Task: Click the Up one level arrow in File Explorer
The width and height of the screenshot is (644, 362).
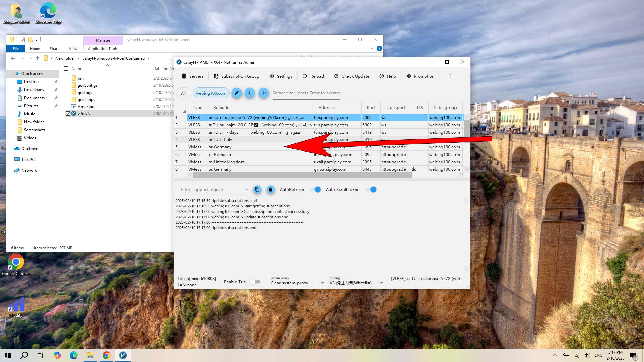Action: 38,58
